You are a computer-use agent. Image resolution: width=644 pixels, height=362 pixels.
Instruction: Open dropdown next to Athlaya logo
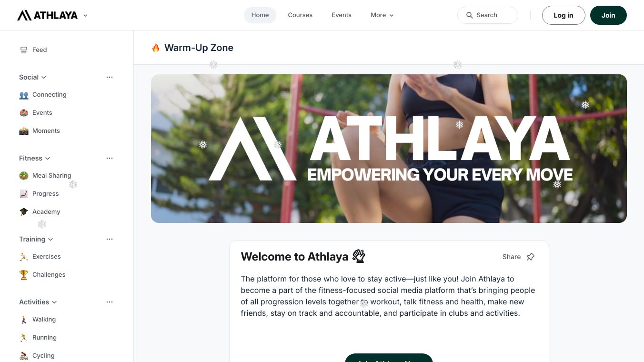click(x=85, y=15)
